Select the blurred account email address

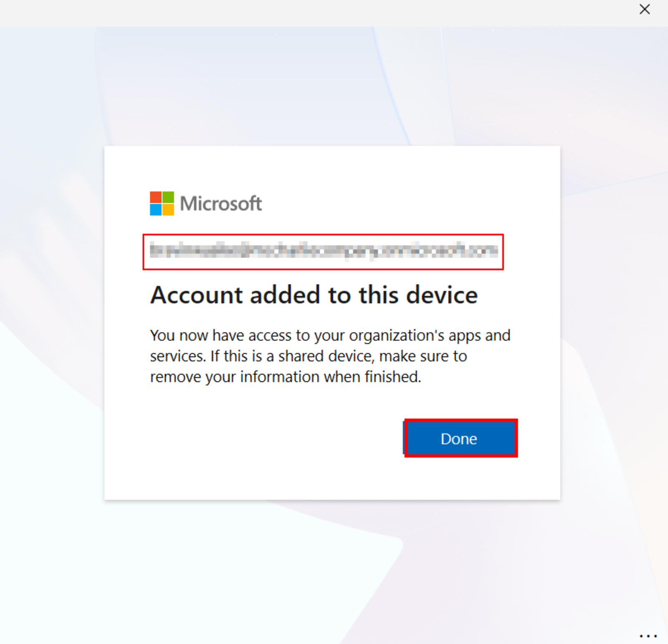coord(324,252)
